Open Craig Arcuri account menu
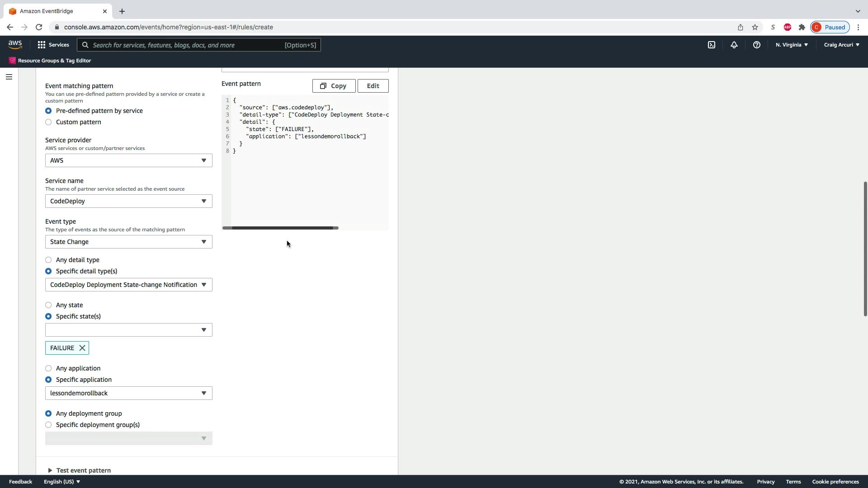The height and width of the screenshot is (488, 868). 841,45
